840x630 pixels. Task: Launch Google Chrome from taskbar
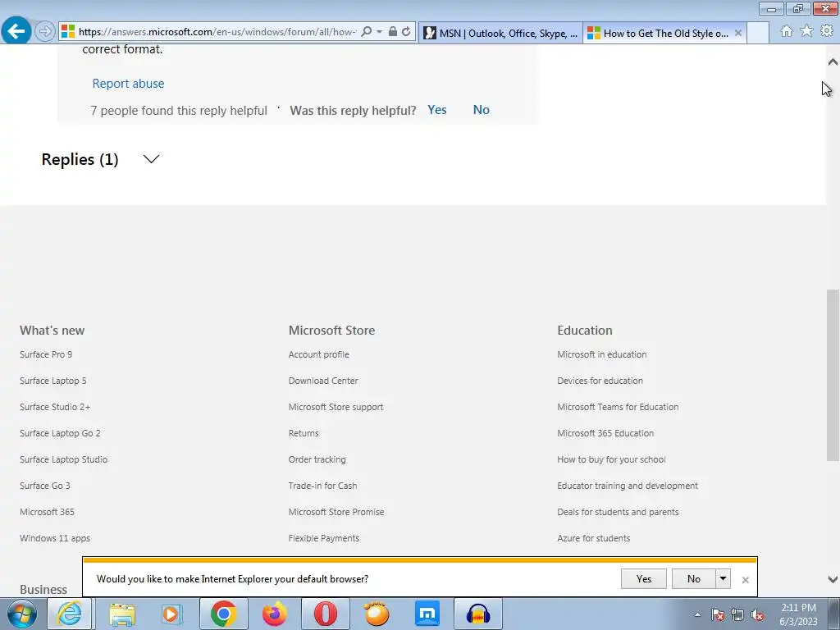click(x=223, y=614)
